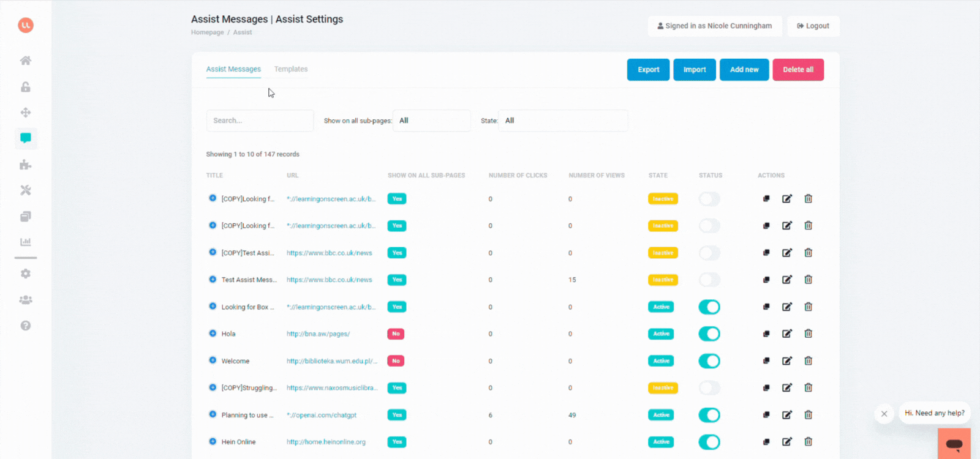
Task: Open the padlock icon in the sidebar
Action: click(26, 87)
